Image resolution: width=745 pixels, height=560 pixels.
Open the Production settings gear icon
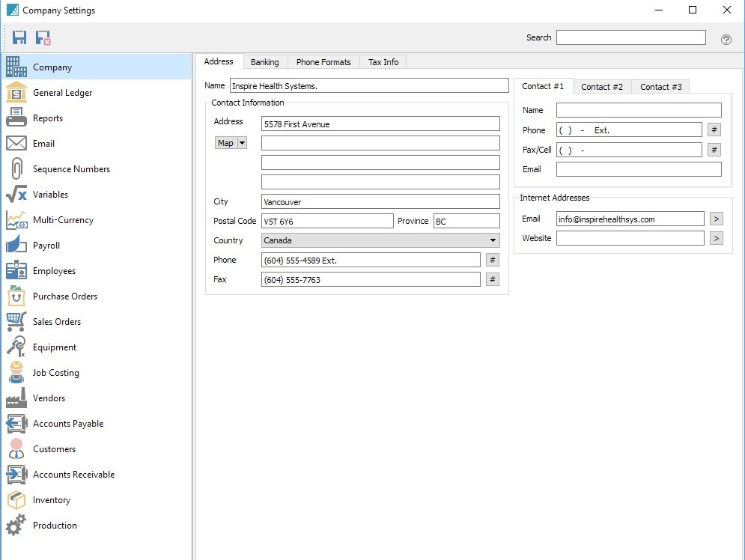(x=16, y=525)
